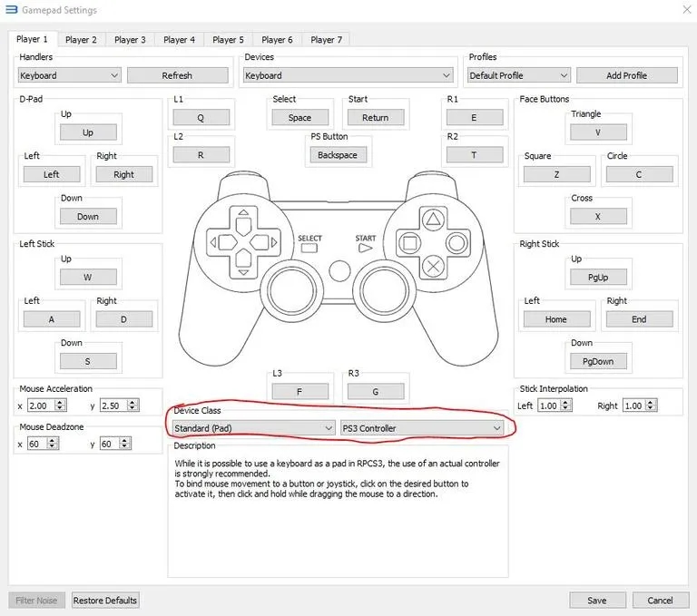The image size is (697, 616).
Task: Open the PS3 Controller type dropdown
Action: 421,427
